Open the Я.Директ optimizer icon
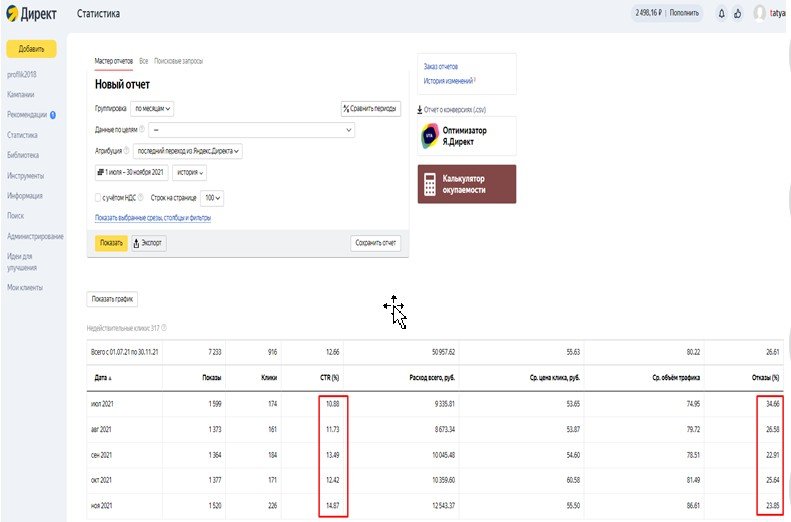This screenshot has width=791, height=522. (429, 135)
